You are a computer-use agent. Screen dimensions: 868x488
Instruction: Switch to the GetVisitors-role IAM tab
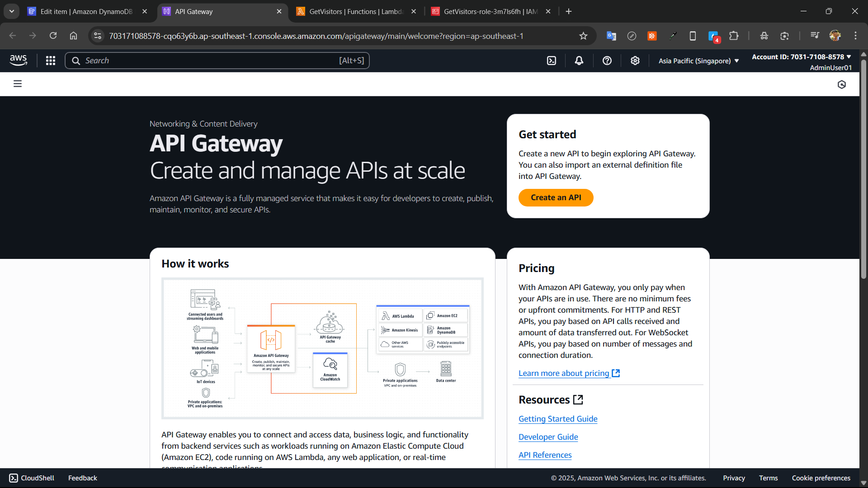click(x=491, y=11)
